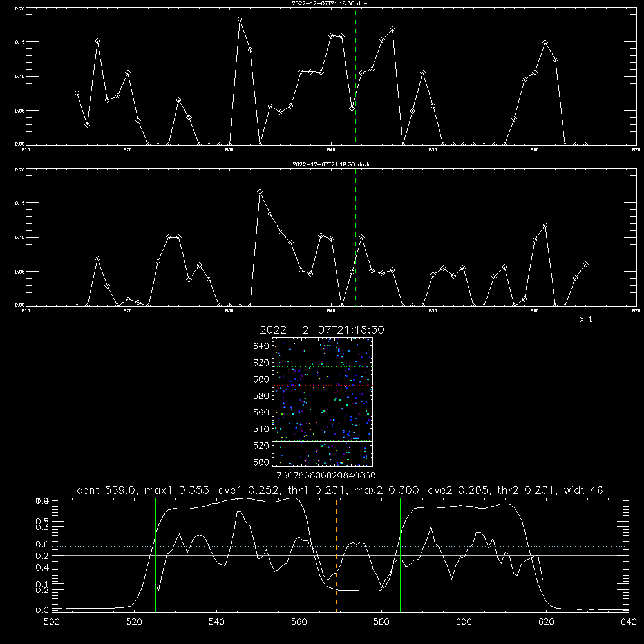
Task: Click the dusk plot title text
Action: [331, 164]
